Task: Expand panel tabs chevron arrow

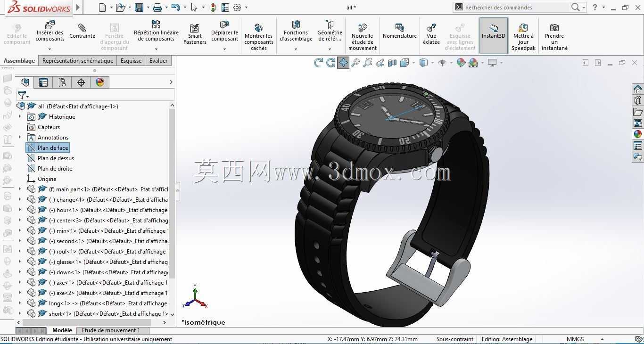Action: click(x=171, y=82)
